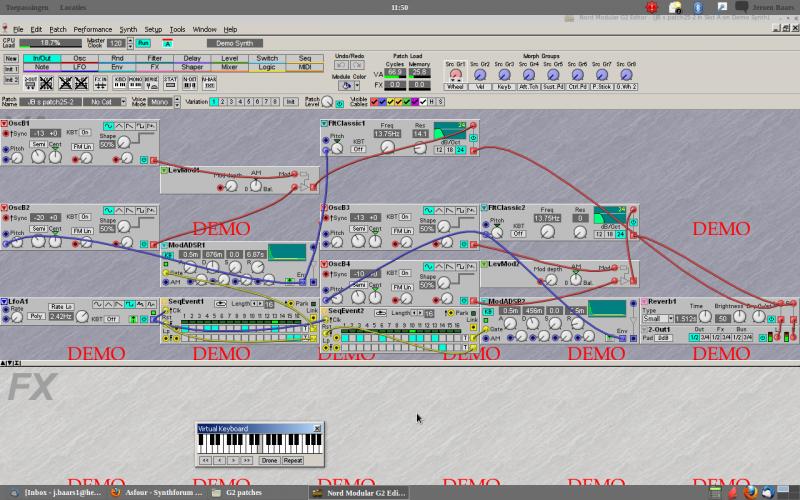Open the Performance menu

pyautogui.click(x=92, y=30)
